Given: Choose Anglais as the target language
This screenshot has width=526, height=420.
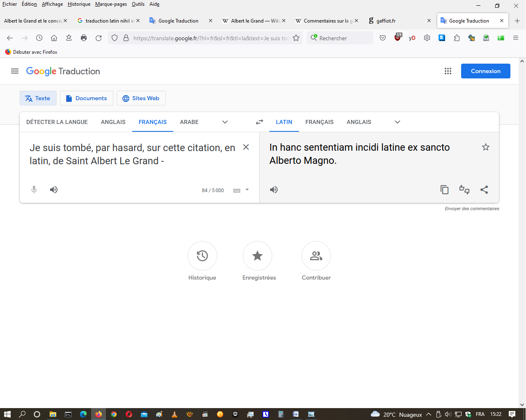Looking at the screenshot, I should (x=359, y=122).
